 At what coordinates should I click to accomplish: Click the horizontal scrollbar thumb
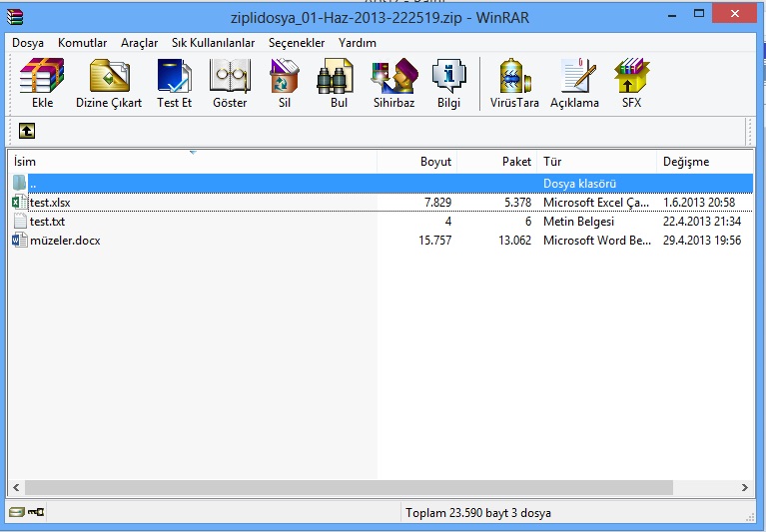point(349,487)
